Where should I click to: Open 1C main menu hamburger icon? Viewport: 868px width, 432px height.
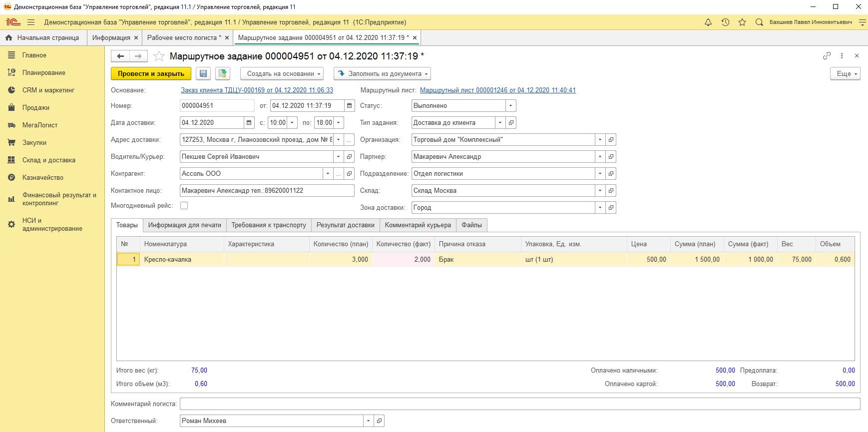click(31, 22)
